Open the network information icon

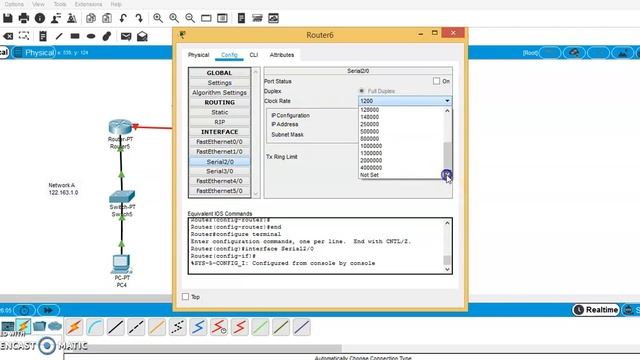click(40, 18)
